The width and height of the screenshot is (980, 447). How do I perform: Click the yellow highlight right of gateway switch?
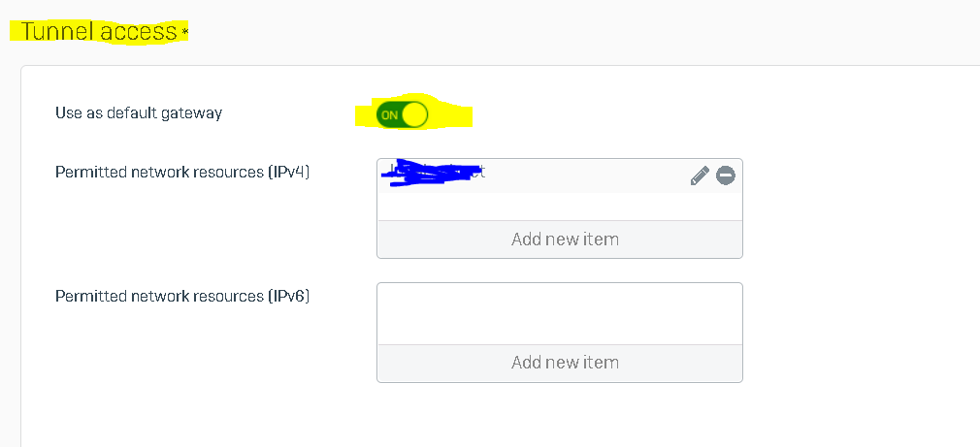tap(450, 115)
